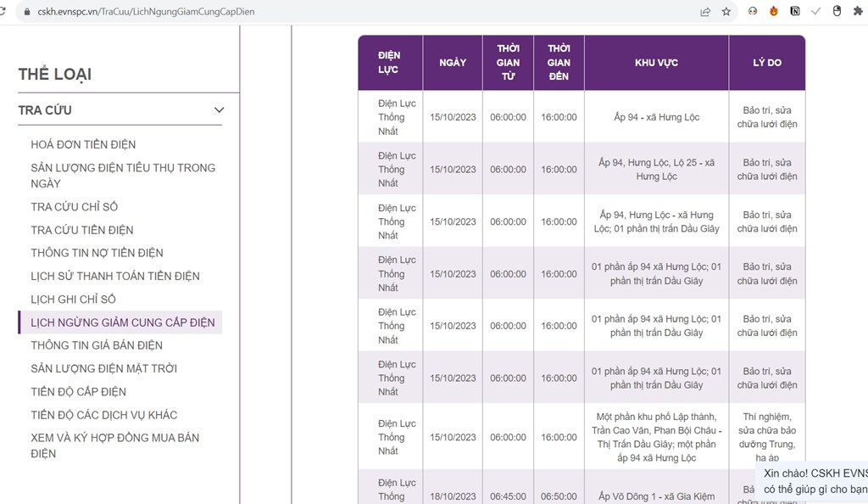Click the KHU VỰC column header

click(x=657, y=63)
